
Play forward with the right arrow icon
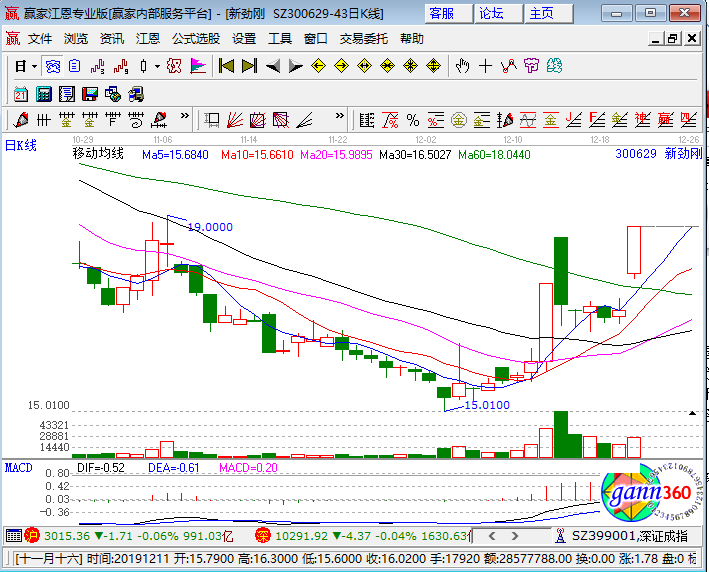(295, 66)
